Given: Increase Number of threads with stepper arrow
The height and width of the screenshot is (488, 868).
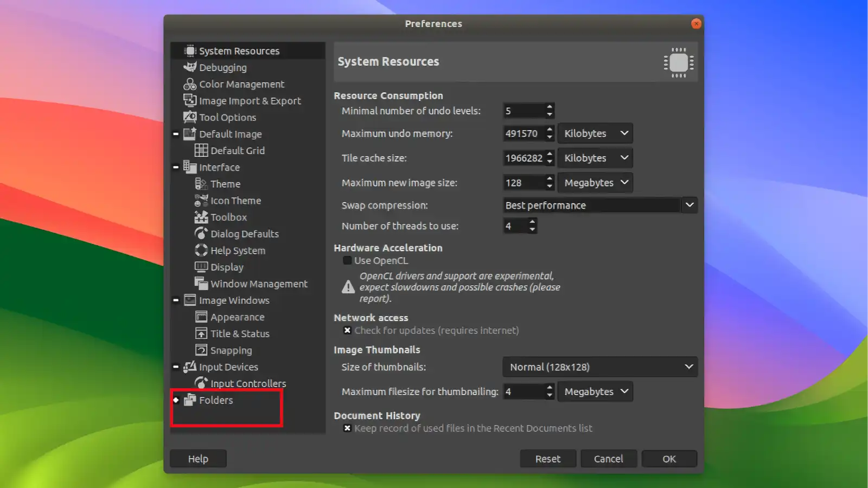Looking at the screenshot, I should 532,222.
